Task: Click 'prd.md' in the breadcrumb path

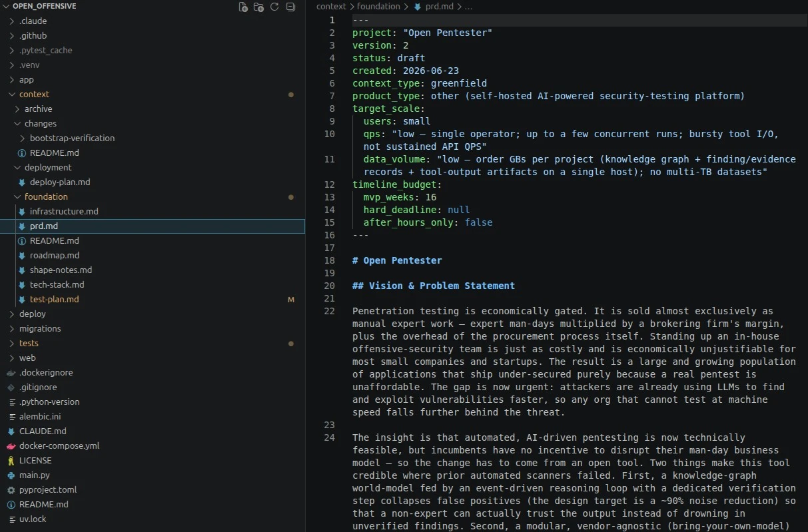Action: [x=438, y=6]
